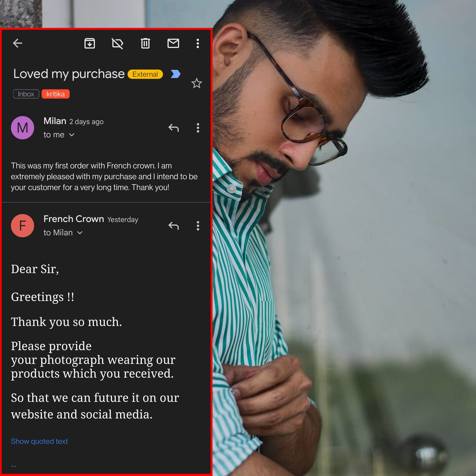Tap Milan's purple M avatar
The image size is (476, 476).
point(22,128)
